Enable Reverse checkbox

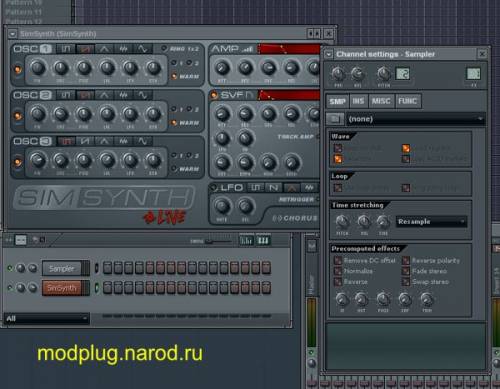[x=338, y=282]
